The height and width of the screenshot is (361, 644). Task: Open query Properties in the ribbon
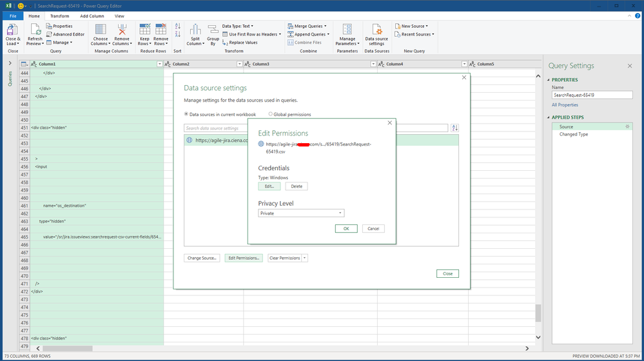59,26
